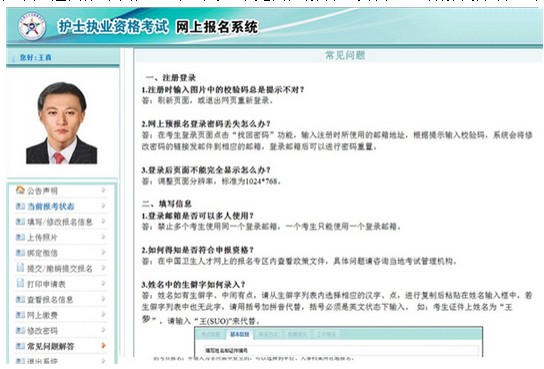
Task: Open the 上传照片 page
Action: pos(42,238)
